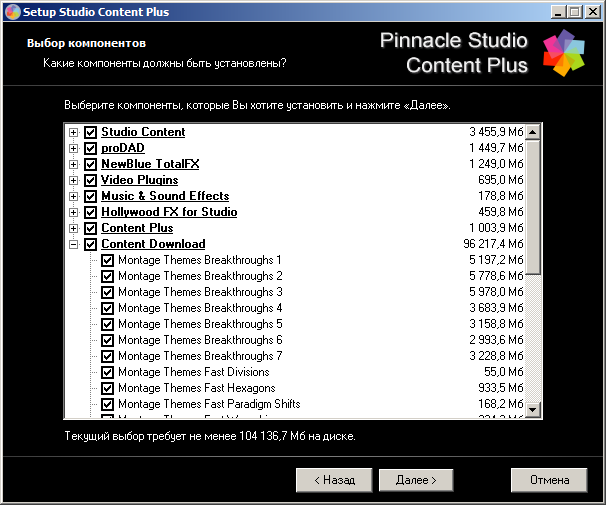
Task: Select the Video Plugins label
Action: pos(140,180)
